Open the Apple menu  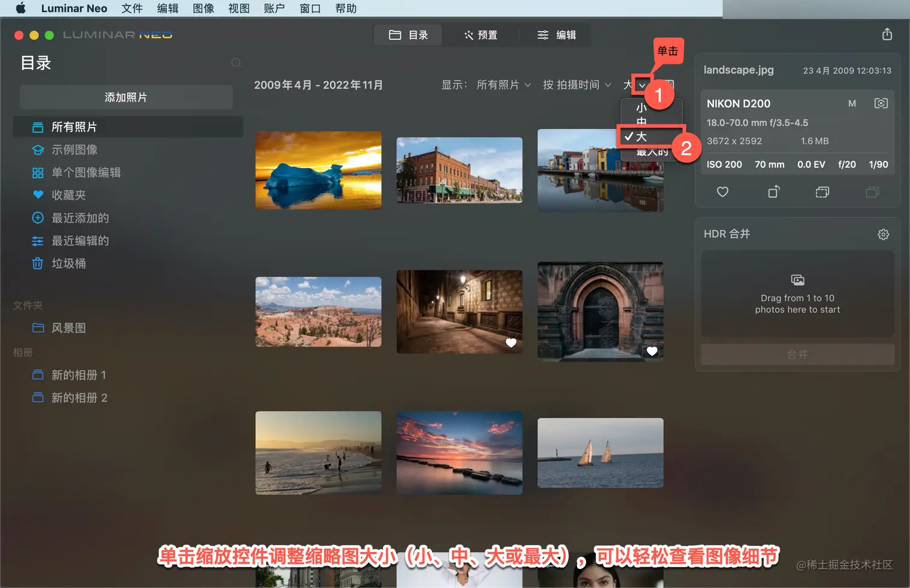[21, 8]
